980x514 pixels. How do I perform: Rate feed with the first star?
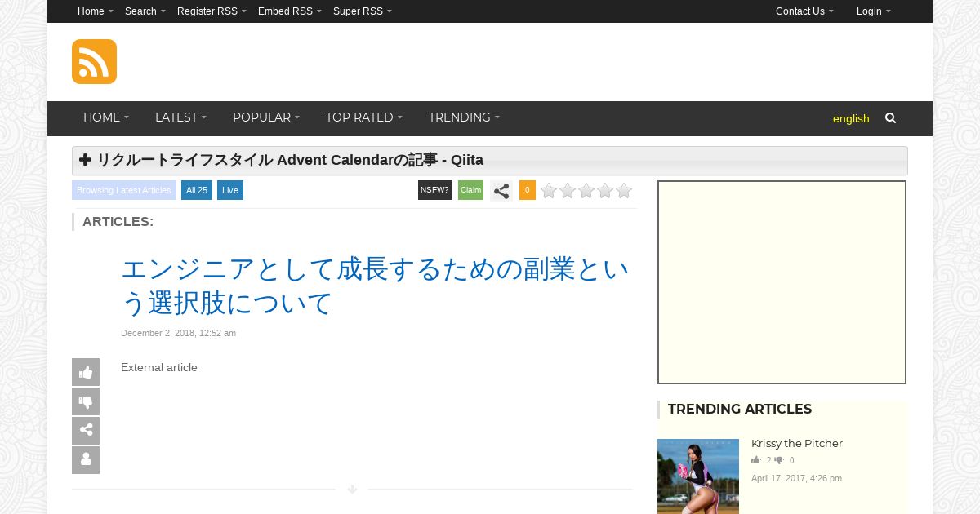click(x=549, y=191)
